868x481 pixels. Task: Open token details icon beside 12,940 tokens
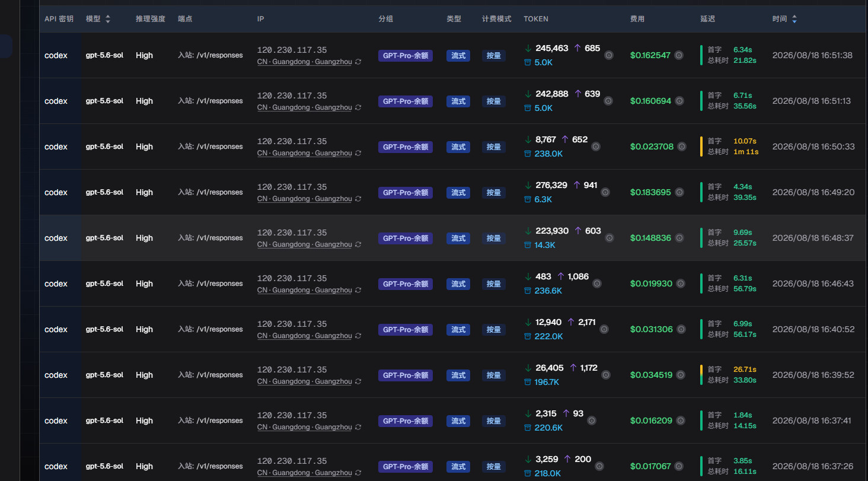tap(604, 329)
